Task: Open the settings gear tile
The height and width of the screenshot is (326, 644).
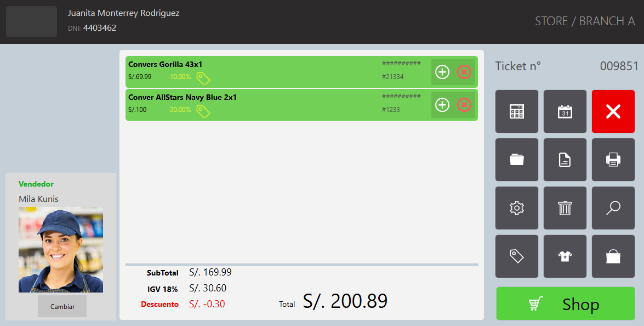Action: pos(517,208)
